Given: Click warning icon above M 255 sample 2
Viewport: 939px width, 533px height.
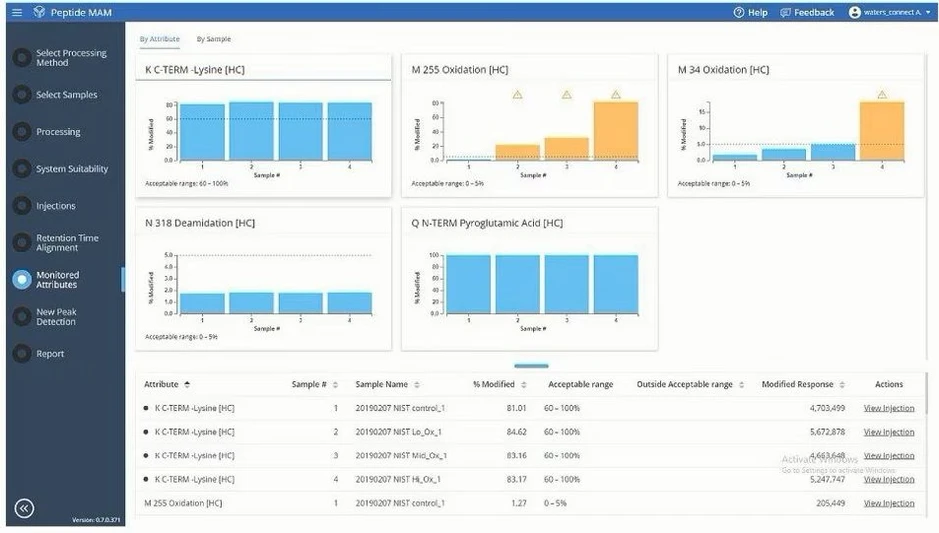Looking at the screenshot, I should point(517,95).
